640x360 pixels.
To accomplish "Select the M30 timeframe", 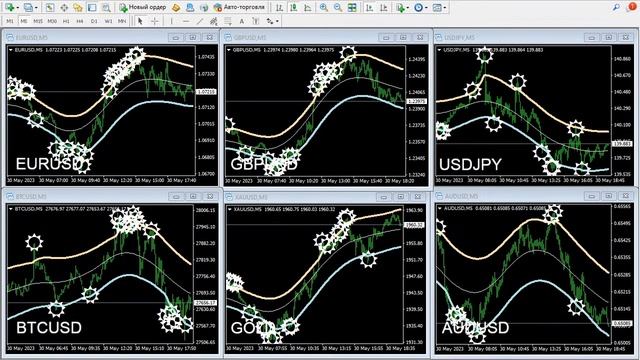I will click(52, 21).
